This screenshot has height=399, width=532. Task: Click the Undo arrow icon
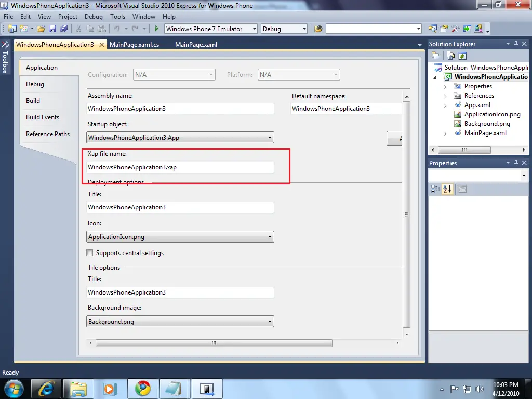[x=117, y=29]
